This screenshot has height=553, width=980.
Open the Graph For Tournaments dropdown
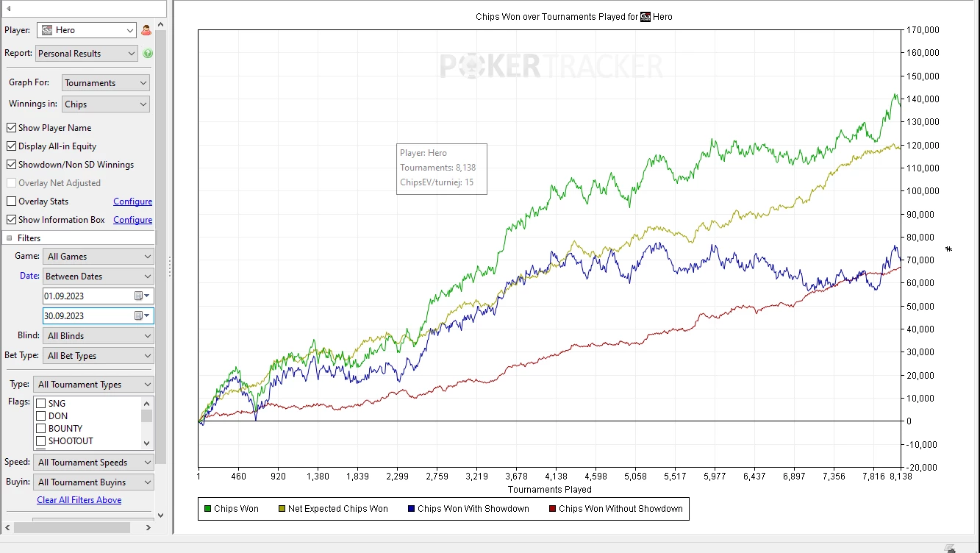pyautogui.click(x=106, y=83)
